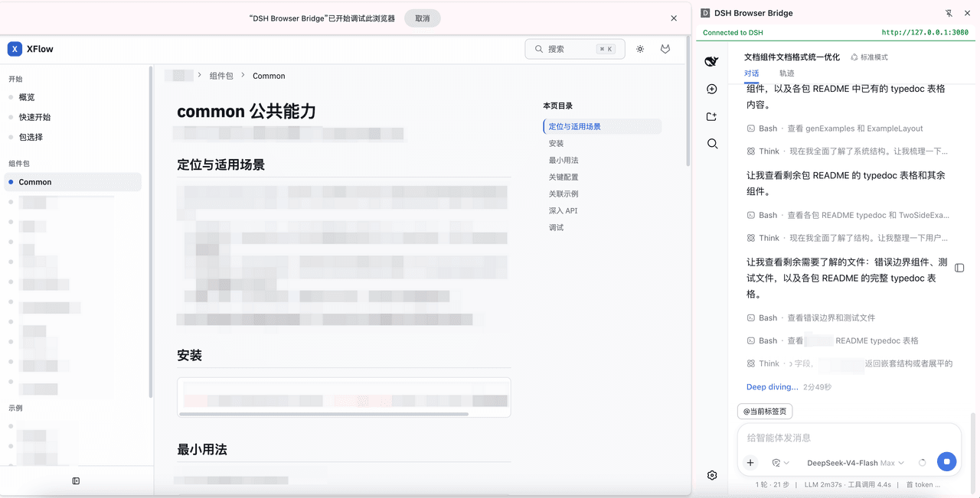Screen dimensions: 980x498
Task: Jump to 关联示例 in page contents
Action: 563,194
